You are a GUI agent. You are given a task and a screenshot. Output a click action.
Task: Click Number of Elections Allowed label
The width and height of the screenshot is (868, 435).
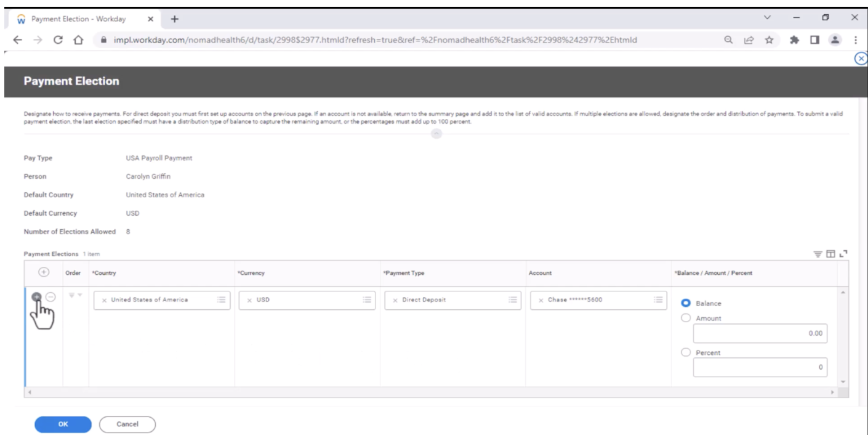tap(70, 232)
